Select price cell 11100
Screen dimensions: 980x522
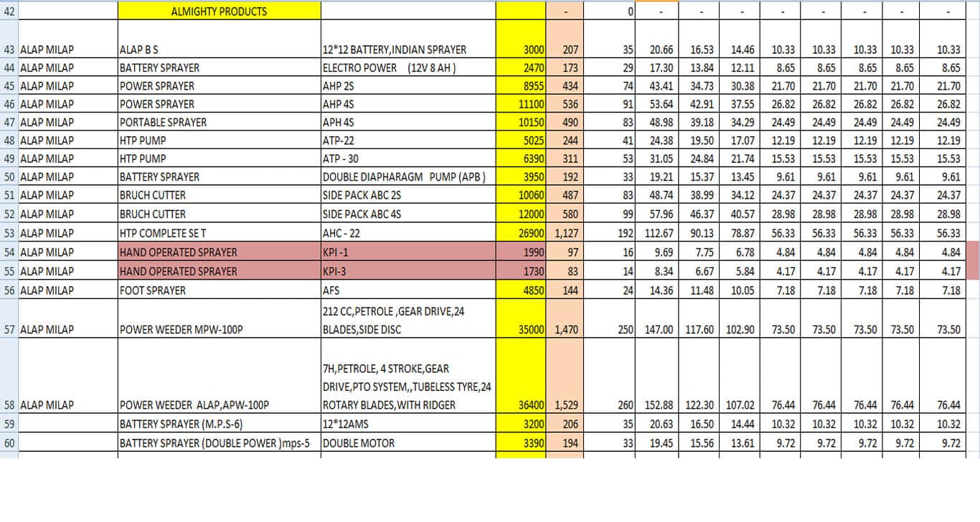tap(521, 104)
